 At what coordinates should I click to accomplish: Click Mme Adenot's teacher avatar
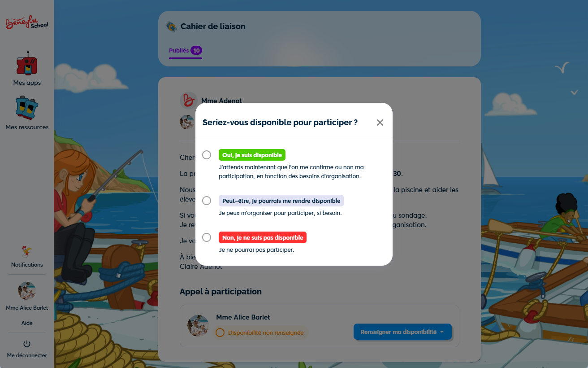pyautogui.click(x=188, y=100)
